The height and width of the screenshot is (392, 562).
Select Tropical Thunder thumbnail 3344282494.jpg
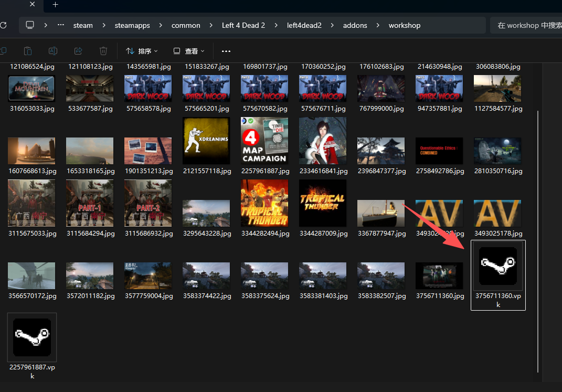[264, 203]
